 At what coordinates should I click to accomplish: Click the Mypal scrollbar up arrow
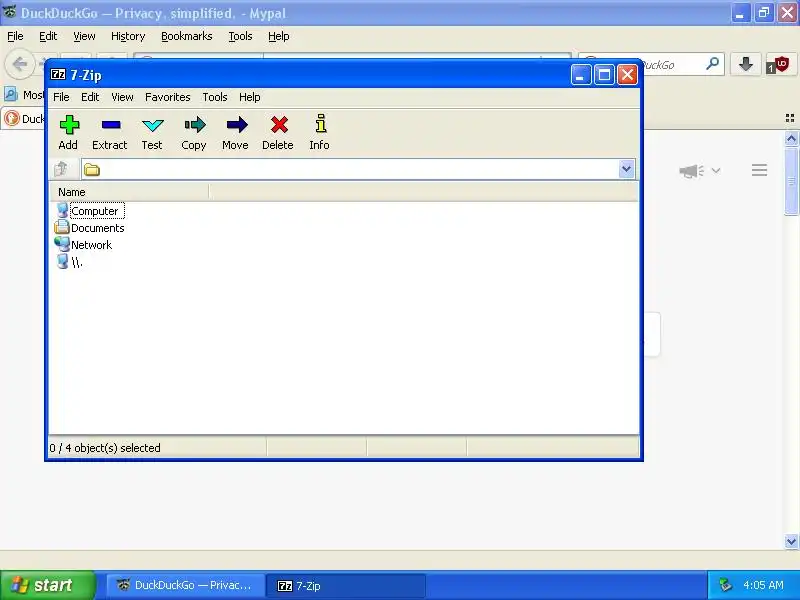tap(791, 138)
